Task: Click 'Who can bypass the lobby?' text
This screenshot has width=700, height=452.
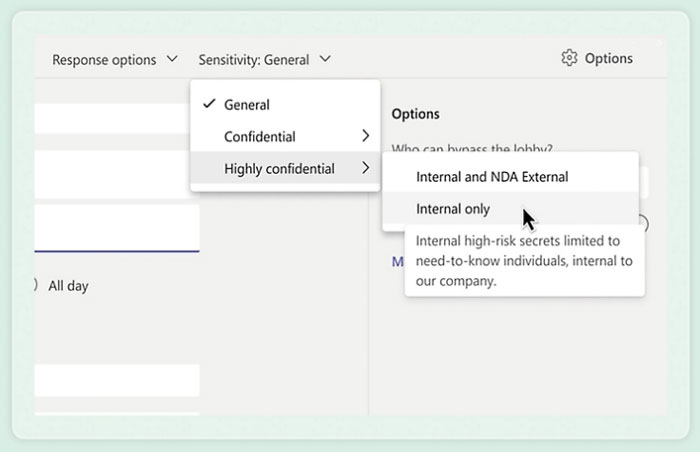Action: (472, 148)
